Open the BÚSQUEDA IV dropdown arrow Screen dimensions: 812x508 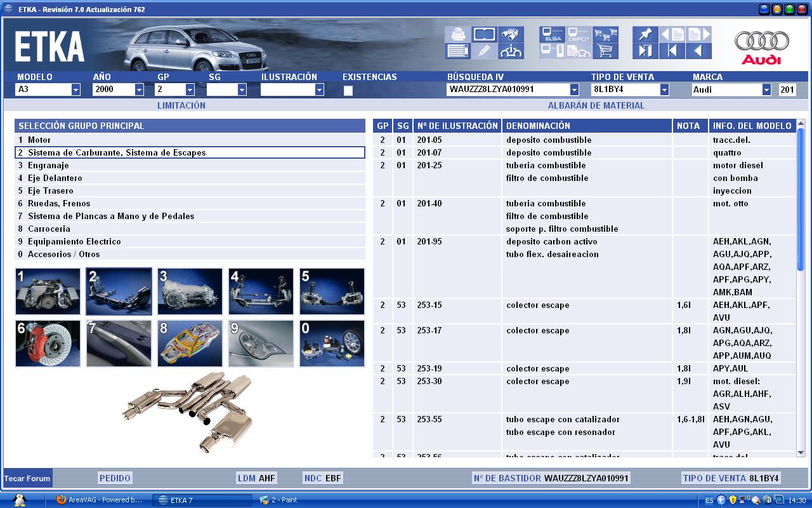pos(574,90)
